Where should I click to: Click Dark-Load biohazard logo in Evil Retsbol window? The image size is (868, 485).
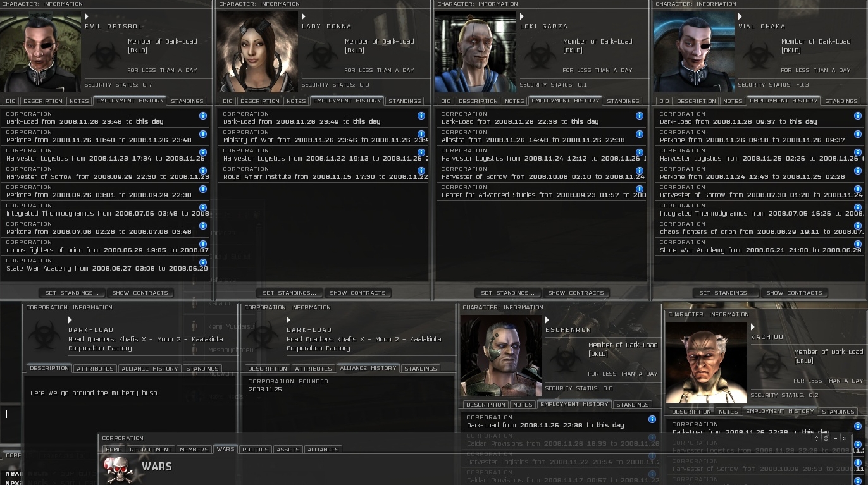[105, 57]
